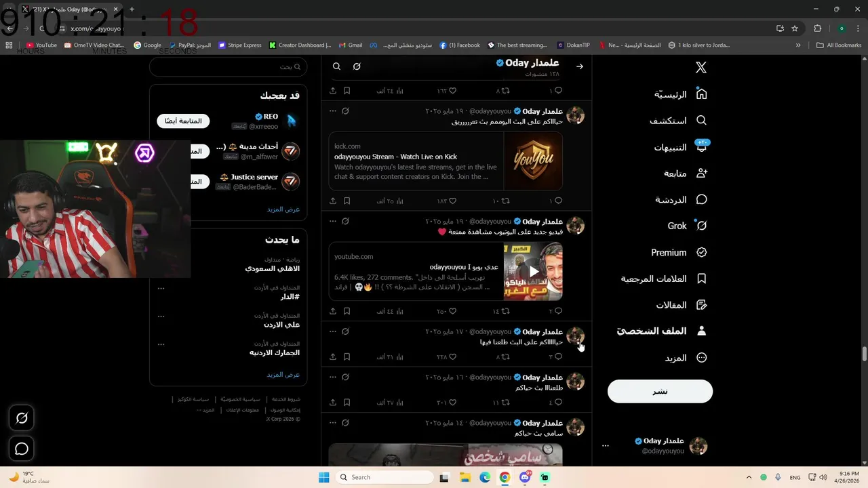The height and width of the screenshot is (488, 868).
Task: Open the kick.com link card
Action: [446, 161]
